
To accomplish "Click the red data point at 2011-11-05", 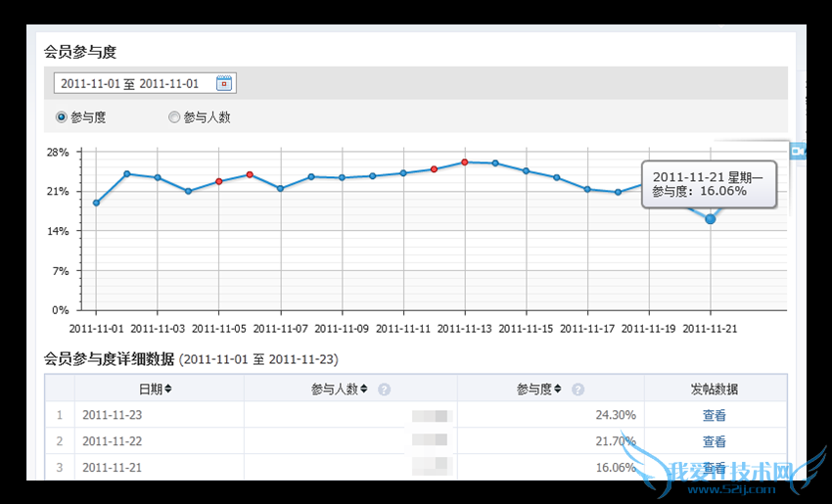I will coord(218,181).
